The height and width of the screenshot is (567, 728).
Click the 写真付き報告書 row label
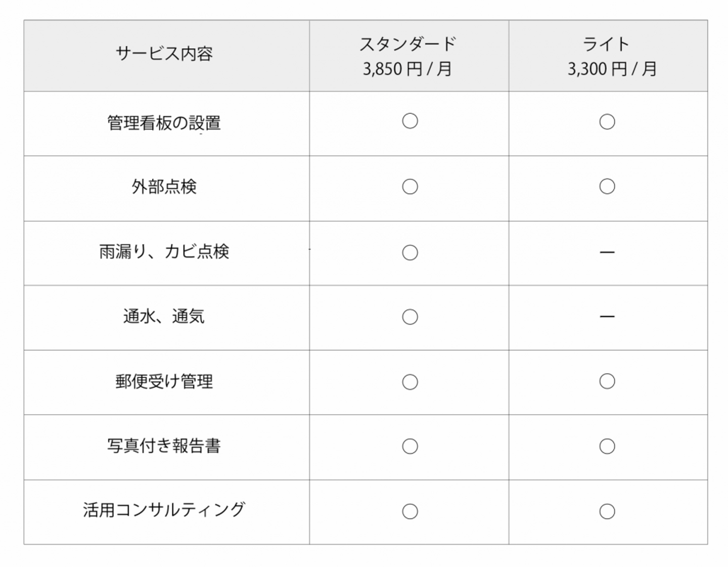pos(164,446)
